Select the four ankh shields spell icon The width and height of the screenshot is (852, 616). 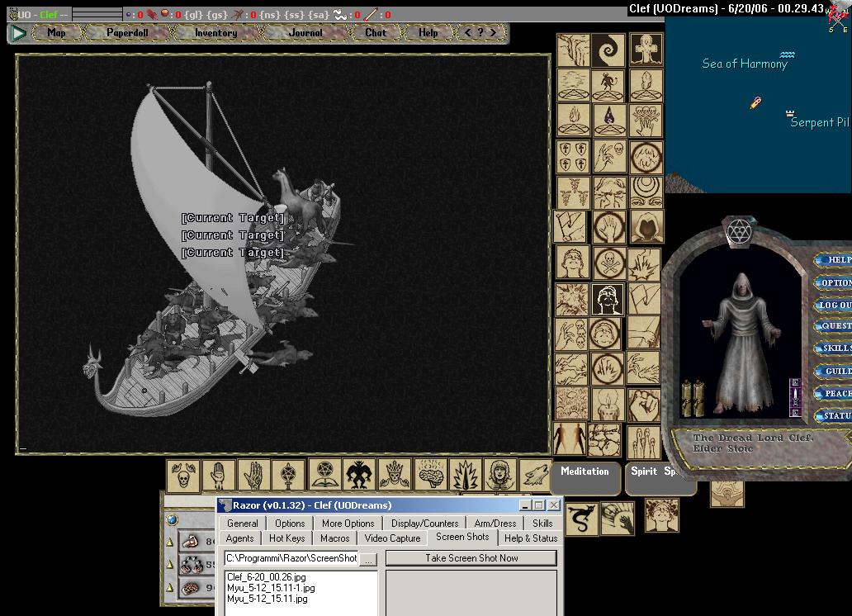click(x=573, y=157)
